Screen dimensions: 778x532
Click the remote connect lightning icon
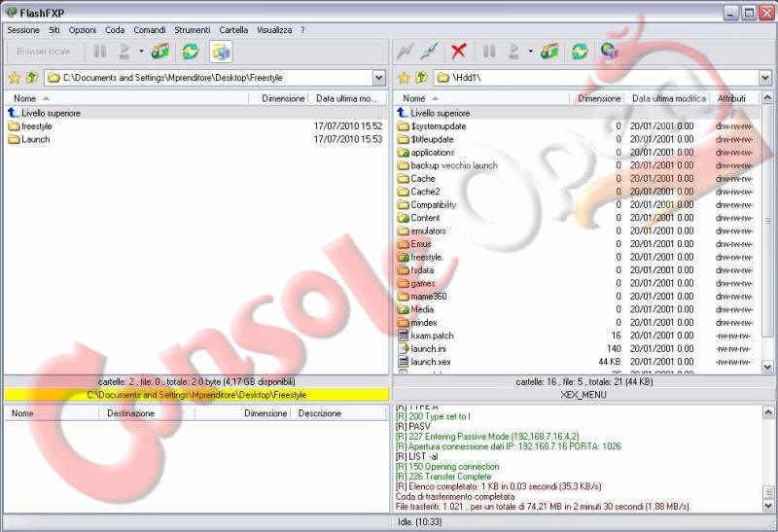coord(406,51)
